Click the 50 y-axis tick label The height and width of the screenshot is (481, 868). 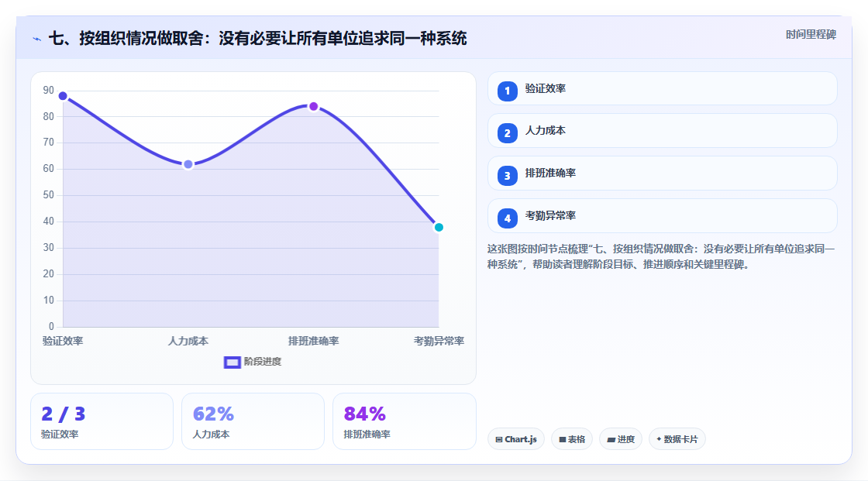click(x=49, y=195)
